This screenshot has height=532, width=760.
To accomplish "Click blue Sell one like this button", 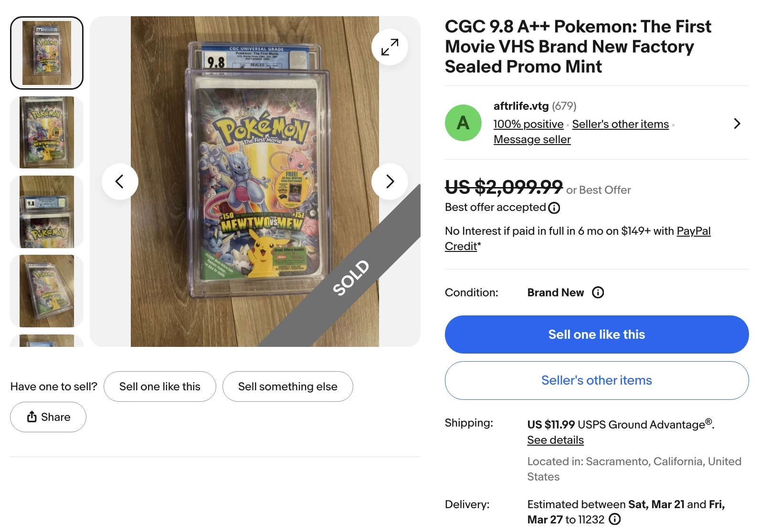I will pyautogui.click(x=596, y=334).
